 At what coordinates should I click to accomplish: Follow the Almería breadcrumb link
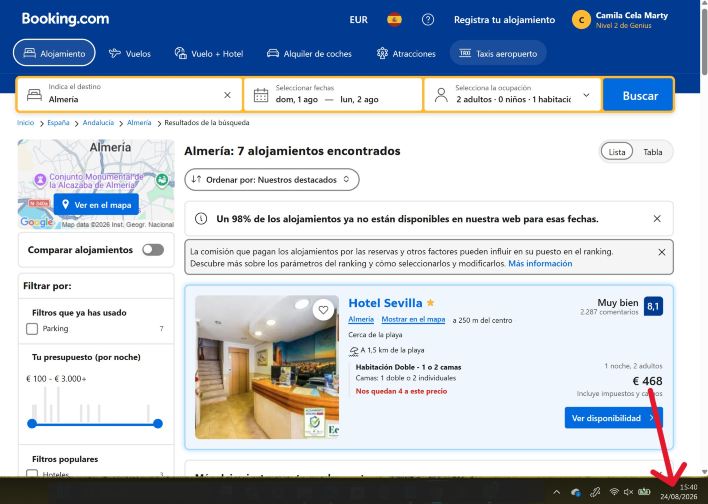pos(139,122)
